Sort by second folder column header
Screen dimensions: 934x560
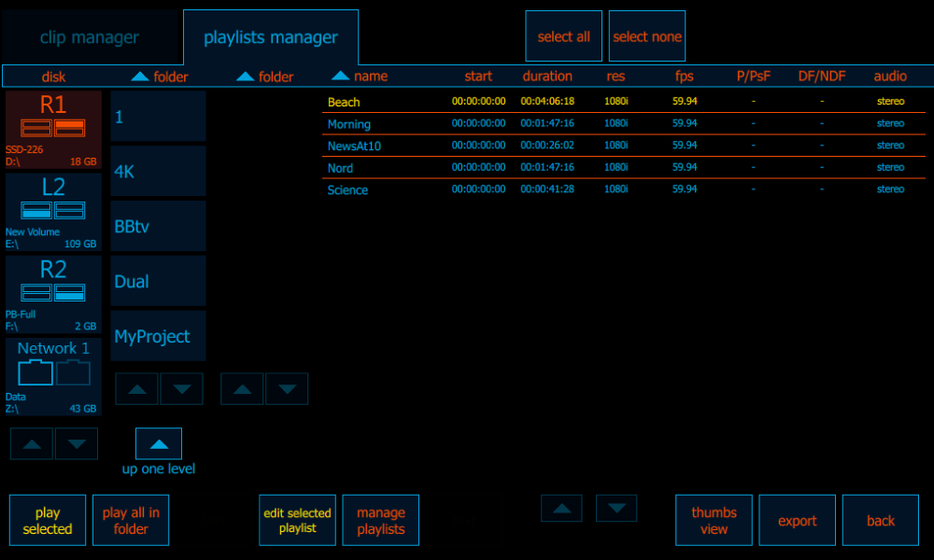click(x=265, y=77)
